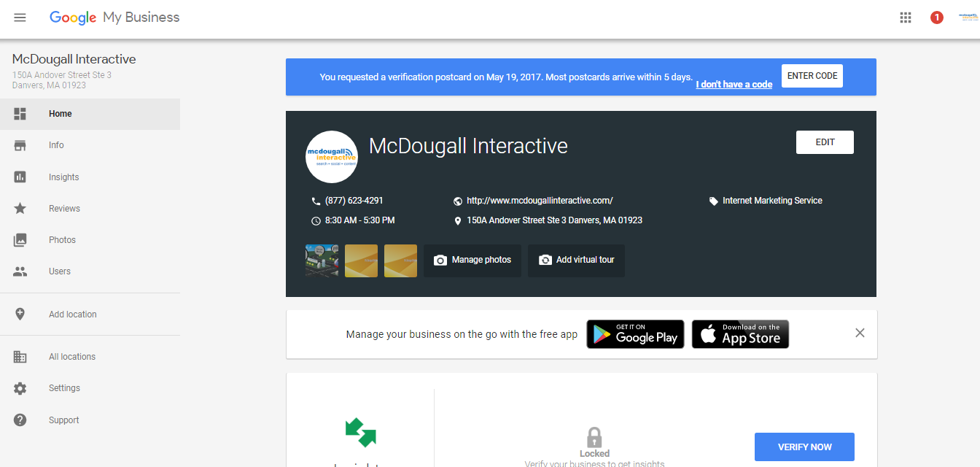This screenshot has height=467, width=980.
Task: Open the Get it on Google Play badge
Action: click(x=635, y=334)
